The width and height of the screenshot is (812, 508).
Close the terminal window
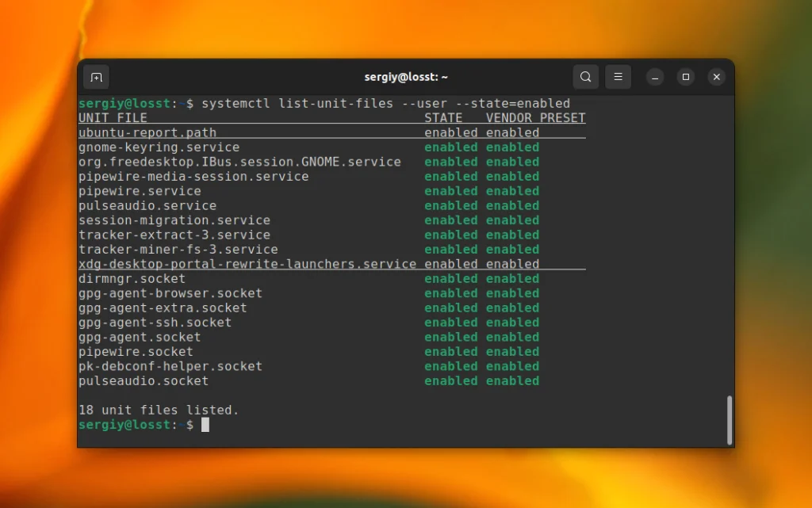pos(717,77)
